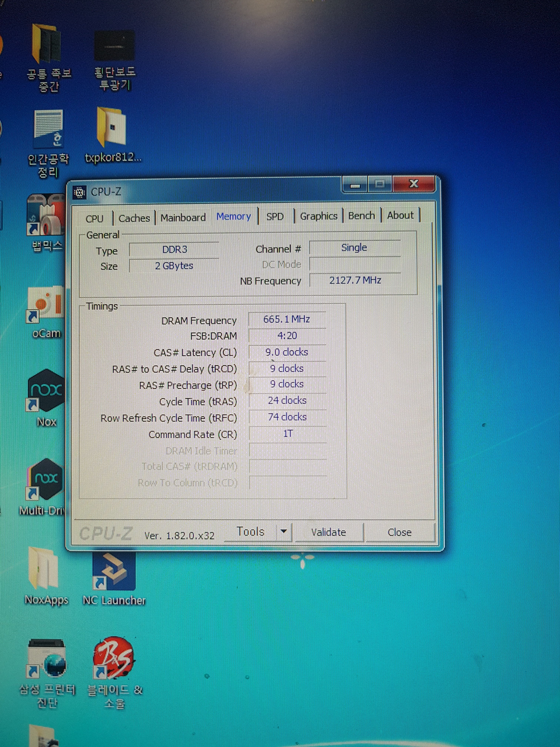560x747 pixels.
Task: Click the tRCD 9 clocks value
Action: coord(287,368)
